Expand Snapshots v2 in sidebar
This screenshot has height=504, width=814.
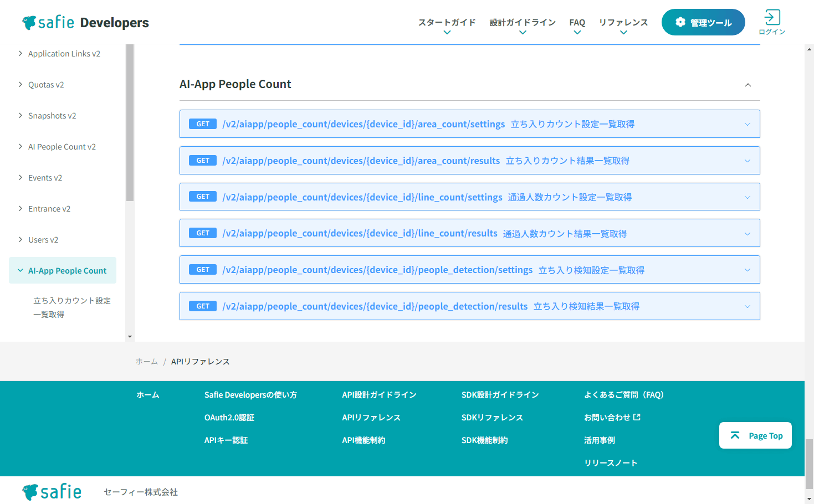52,116
